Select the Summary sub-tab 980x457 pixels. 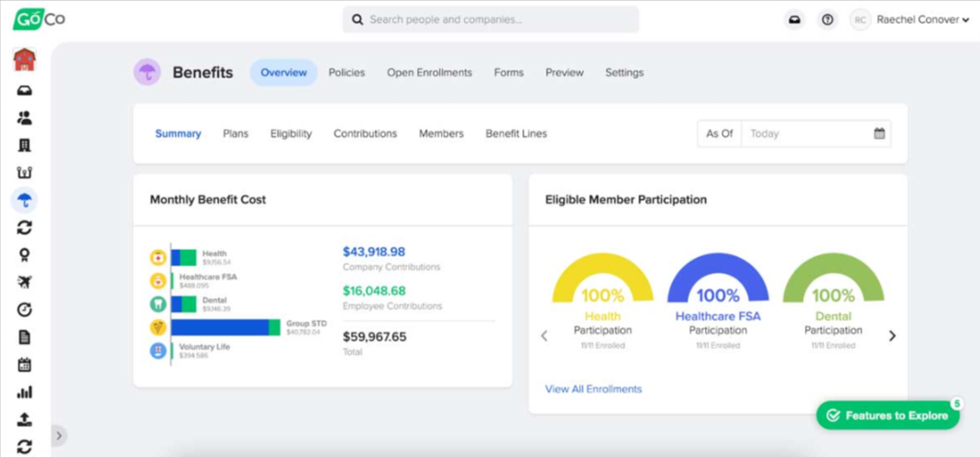[178, 134]
